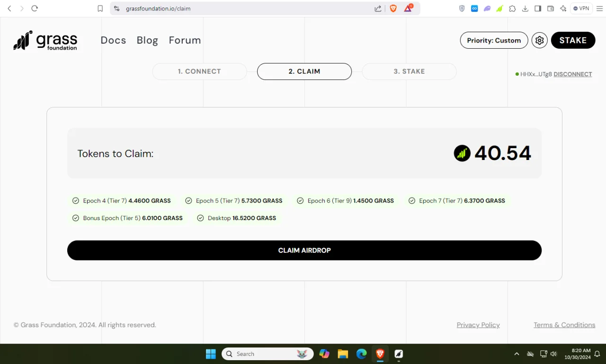
Task: Open Copilot from the taskbar
Action: pyautogui.click(x=324, y=354)
